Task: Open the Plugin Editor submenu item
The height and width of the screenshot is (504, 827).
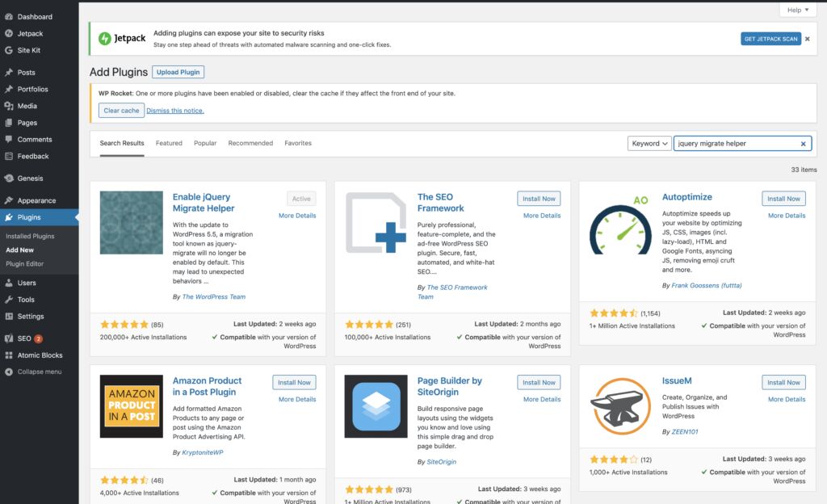Action: pos(25,263)
